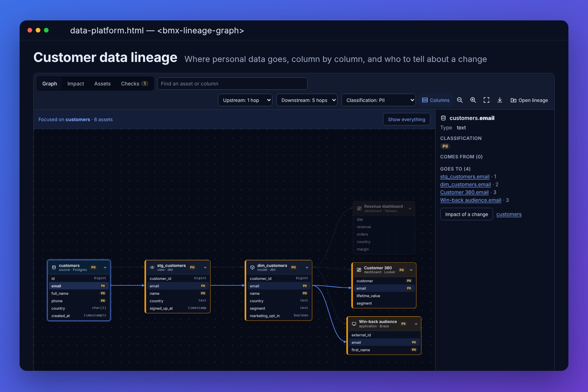
Task: Click the Impact of a change button
Action: pos(466,214)
